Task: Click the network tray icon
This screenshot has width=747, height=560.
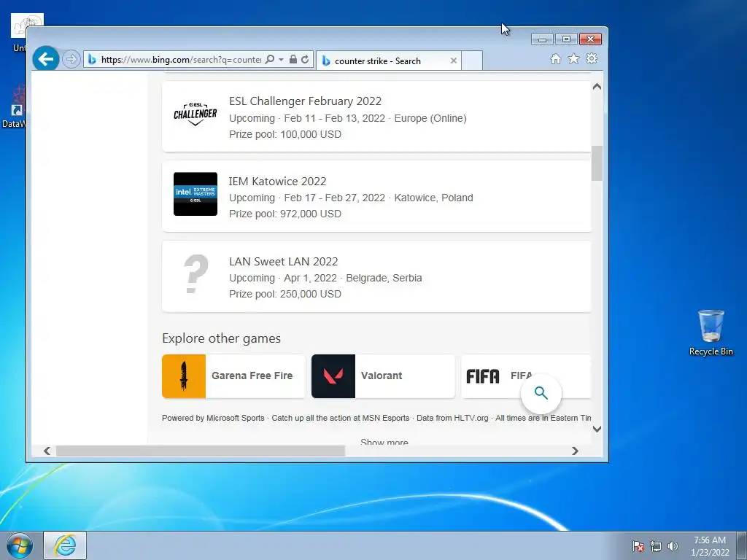Action: [x=656, y=546]
